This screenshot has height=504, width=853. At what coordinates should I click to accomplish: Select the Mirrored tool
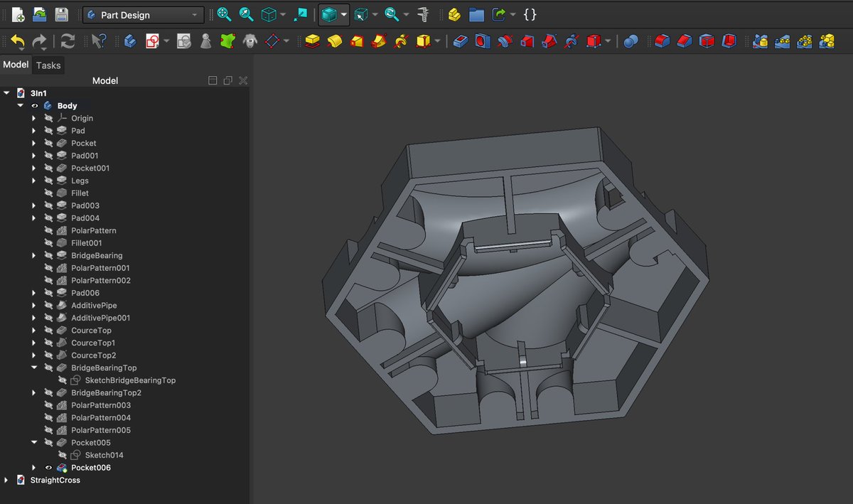tap(760, 42)
